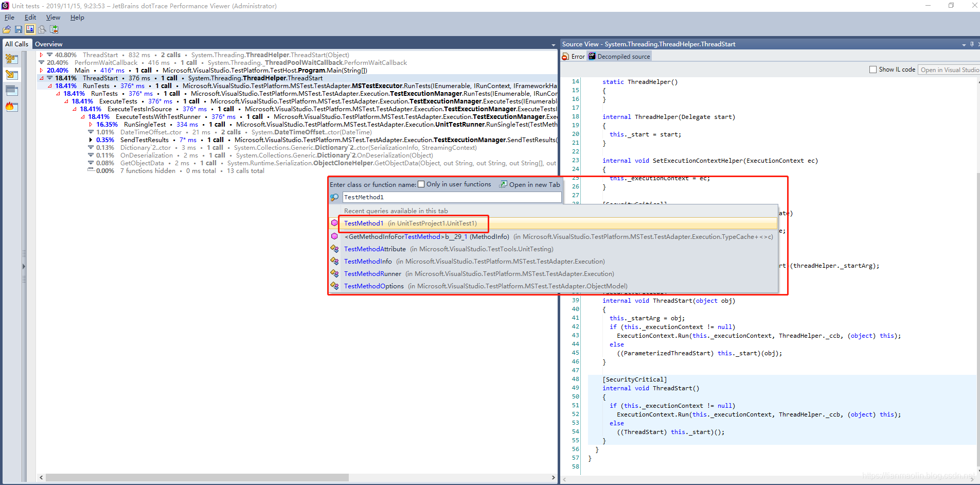This screenshot has height=485, width=980.
Task: Click the class icon for TestMethodOptions
Action: coord(334,286)
